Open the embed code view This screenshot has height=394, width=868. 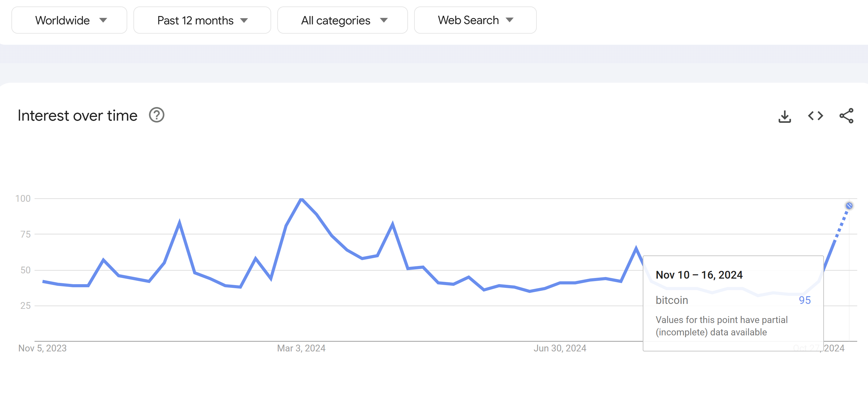pos(816,116)
